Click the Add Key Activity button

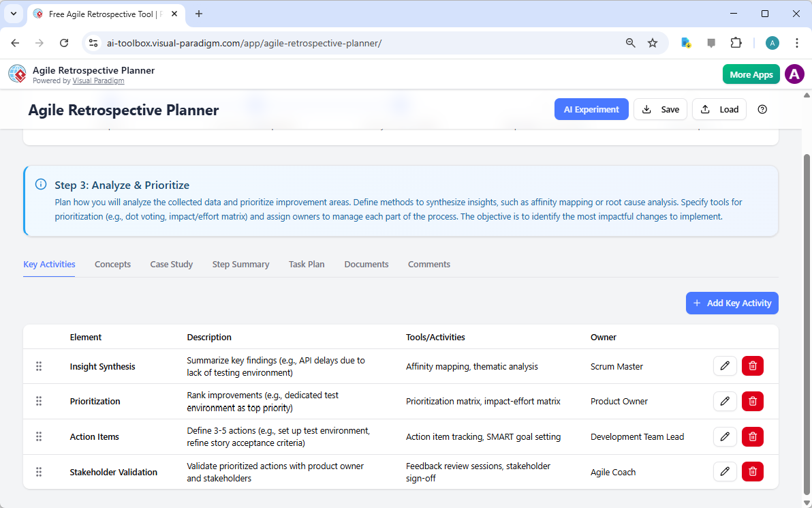point(732,303)
